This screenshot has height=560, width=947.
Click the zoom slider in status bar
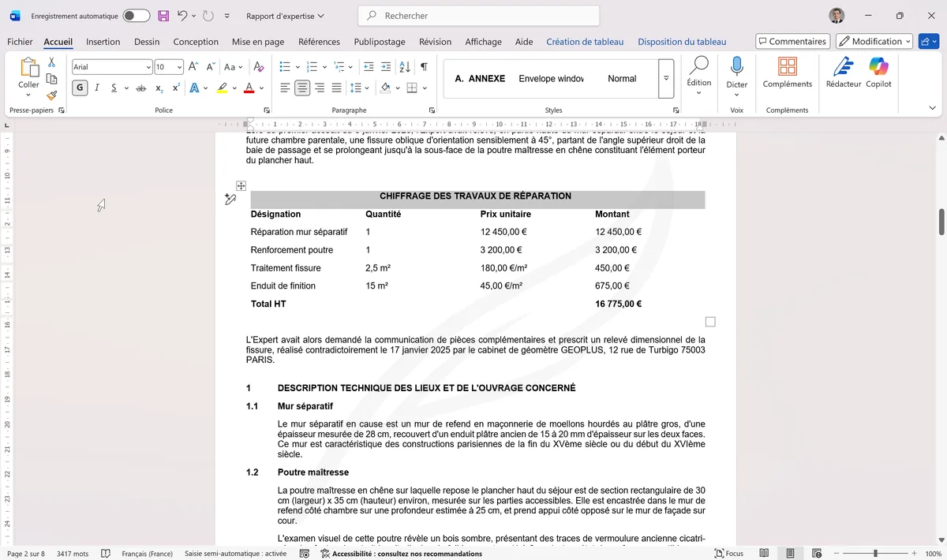[875, 554]
